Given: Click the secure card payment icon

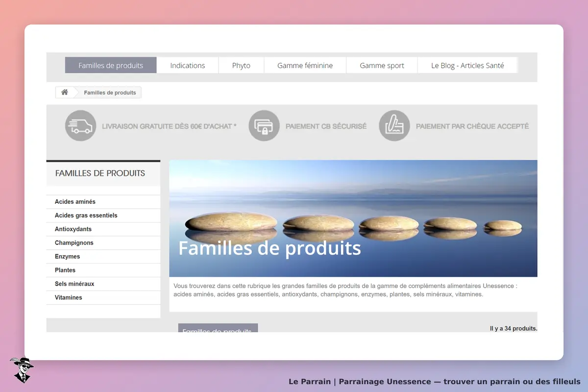Looking at the screenshot, I should 264,126.
